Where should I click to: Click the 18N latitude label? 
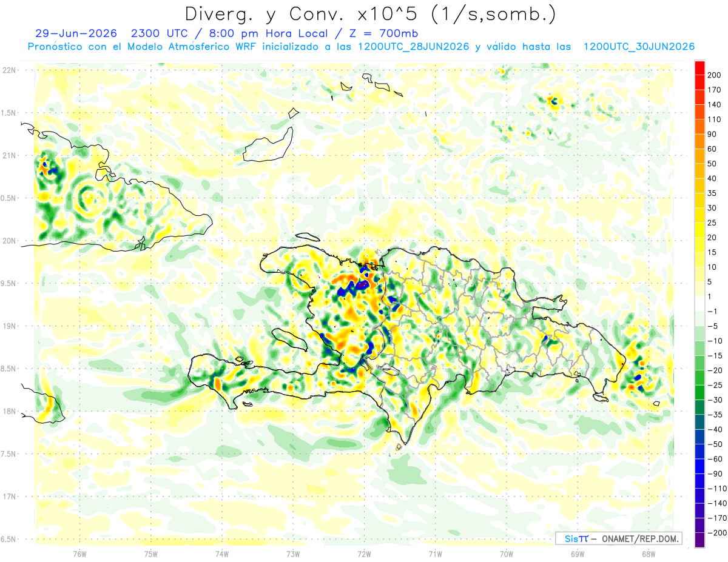9,411
